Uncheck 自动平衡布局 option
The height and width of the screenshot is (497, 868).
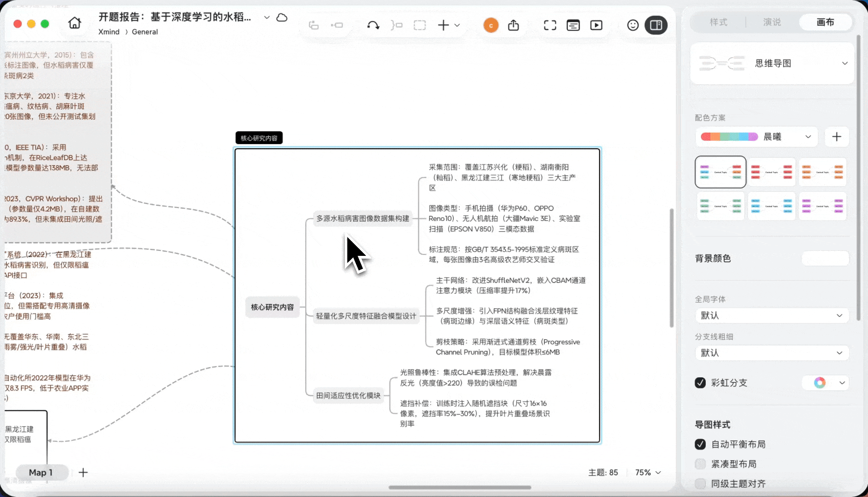pyautogui.click(x=700, y=444)
